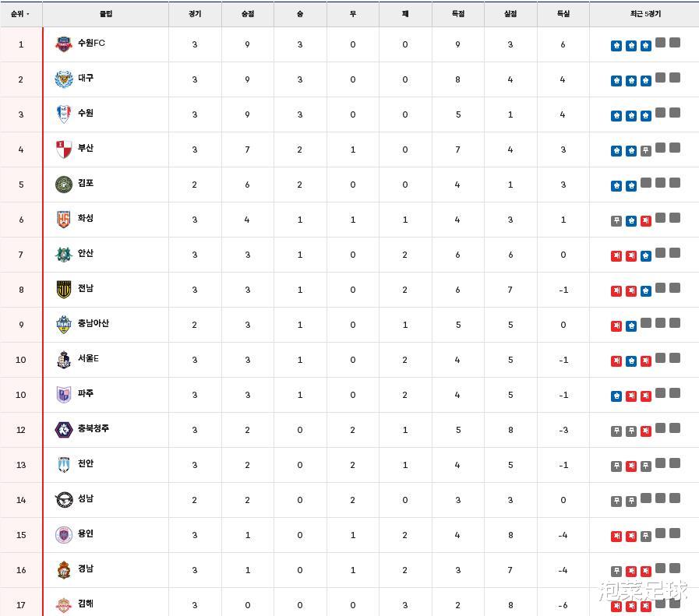The image size is (699, 616).
Task: Open the 수원 club name link
Action: 86,114
